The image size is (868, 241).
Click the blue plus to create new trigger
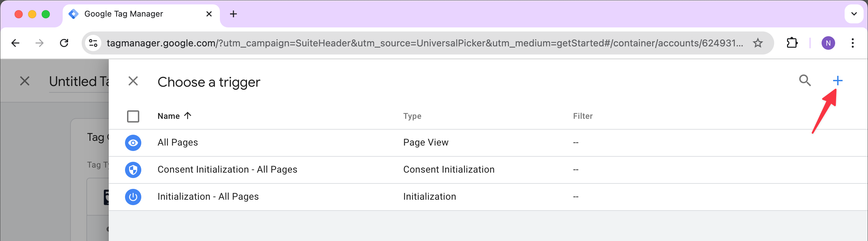click(838, 81)
